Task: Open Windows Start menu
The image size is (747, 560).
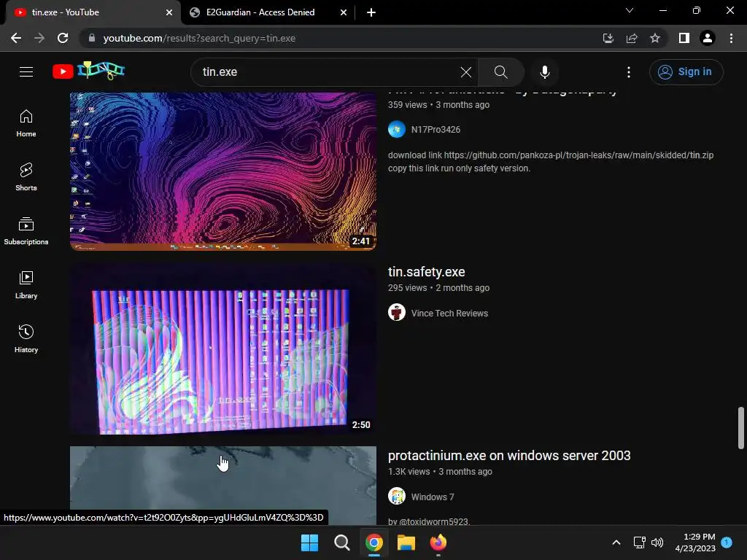Action: [x=309, y=542]
